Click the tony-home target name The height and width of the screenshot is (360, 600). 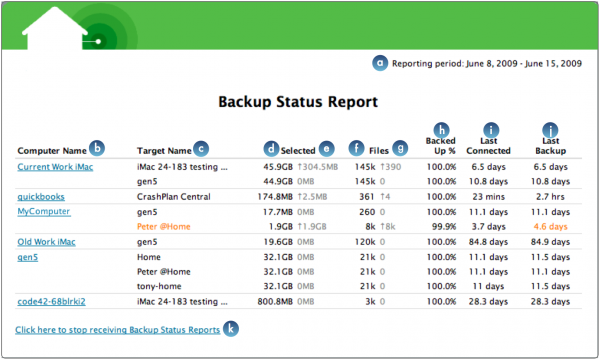pyautogui.click(x=159, y=286)
